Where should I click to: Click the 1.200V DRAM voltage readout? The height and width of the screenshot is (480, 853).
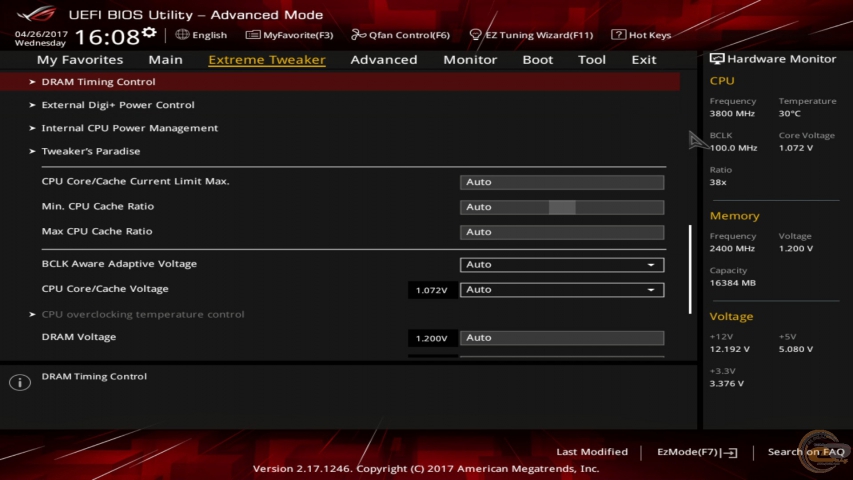click(431, 338)
